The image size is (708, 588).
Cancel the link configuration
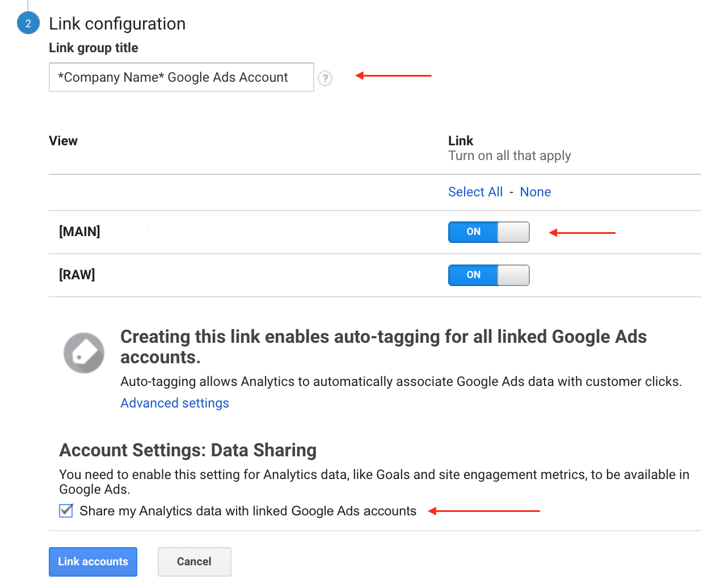point(194,561)
